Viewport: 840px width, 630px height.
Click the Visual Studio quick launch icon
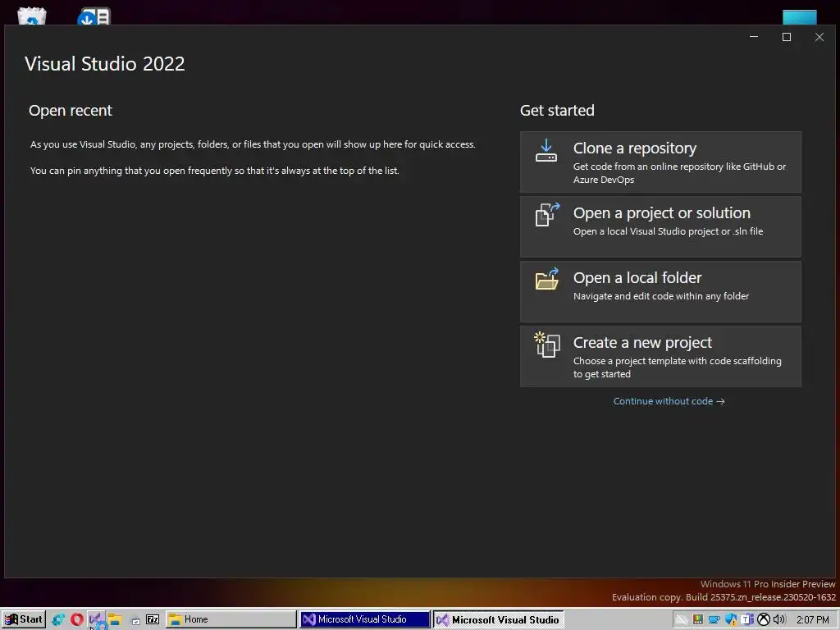click(x=96, y=619)
